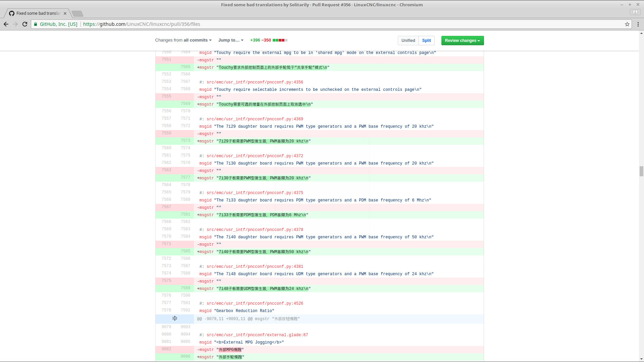
Task: Open Chromium three-dot menu
Action: tap(638, 24)
